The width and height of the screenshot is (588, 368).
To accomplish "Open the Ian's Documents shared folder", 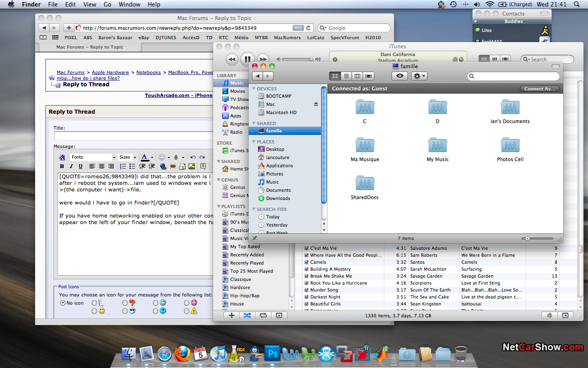I will coord(510,111).
